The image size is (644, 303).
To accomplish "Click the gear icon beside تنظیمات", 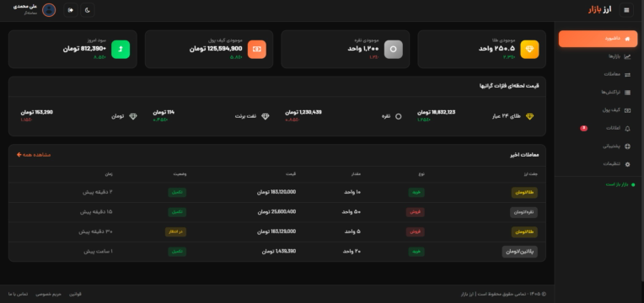I will (627, 164).
